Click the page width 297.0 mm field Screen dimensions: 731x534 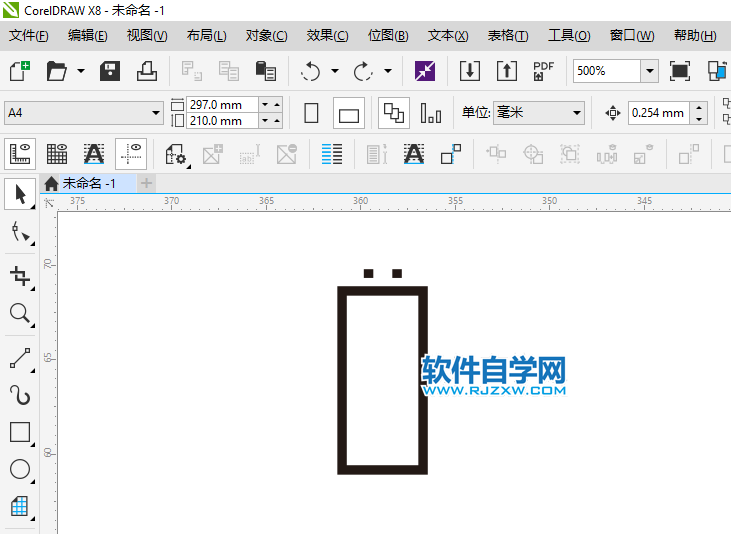pos(222,104)
